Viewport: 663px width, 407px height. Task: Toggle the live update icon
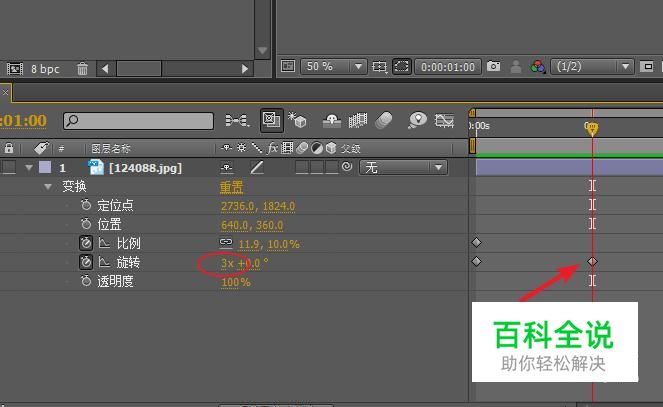271,120
